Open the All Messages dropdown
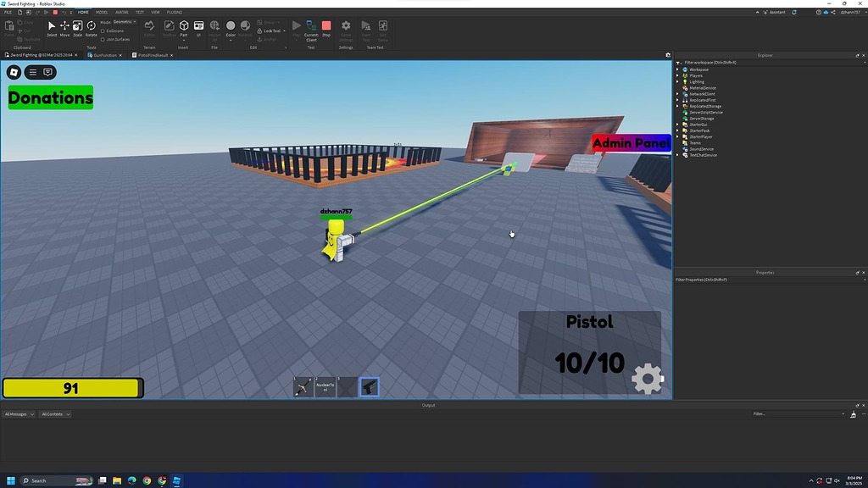 click(19, 413)
